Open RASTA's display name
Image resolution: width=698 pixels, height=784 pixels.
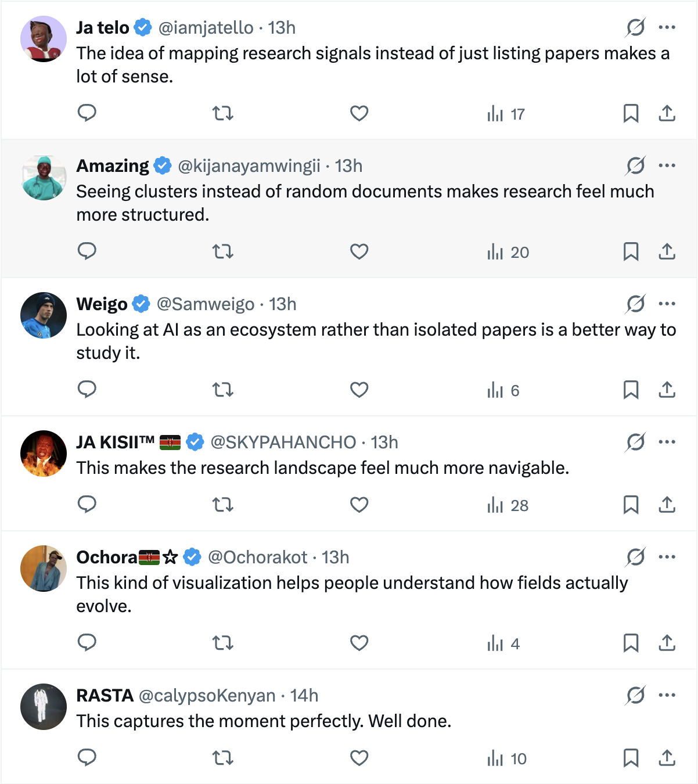pyautogui.click(x=105, y=696)
